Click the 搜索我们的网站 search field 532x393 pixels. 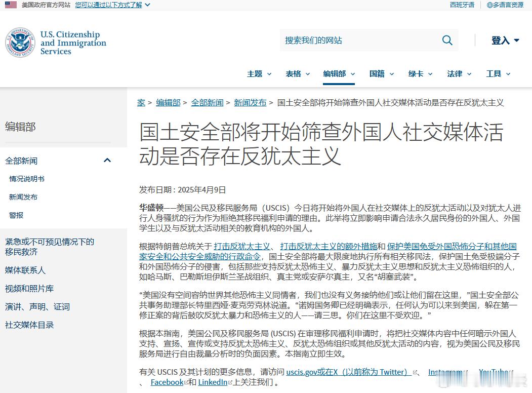360,41
